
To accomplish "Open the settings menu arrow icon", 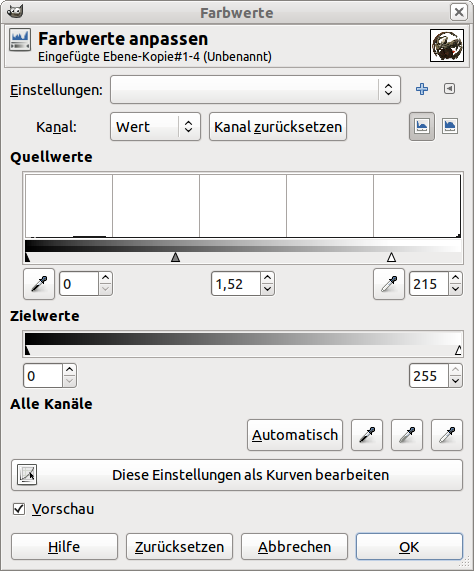I will point(450,89).
